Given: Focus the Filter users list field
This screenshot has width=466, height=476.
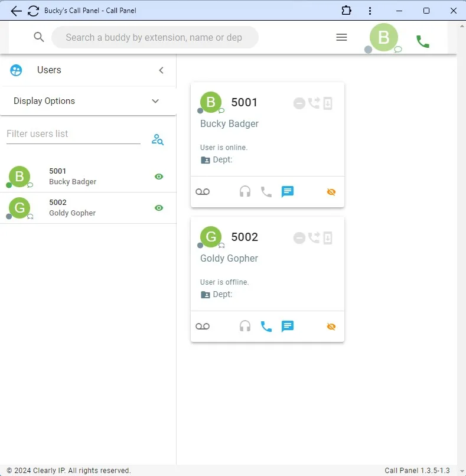Looking at the screenshot, I should (73, 134).
